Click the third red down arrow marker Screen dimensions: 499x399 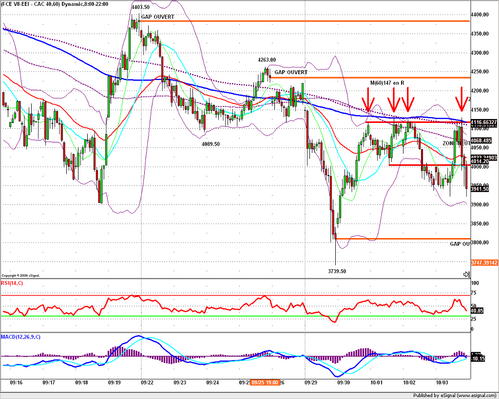[x=407, y=99]
